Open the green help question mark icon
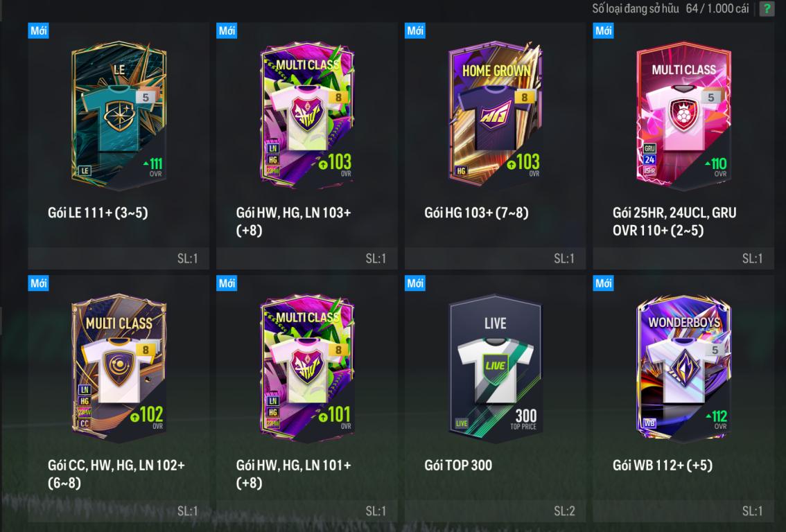Image resolution: width=786 pixels, height=532 pixels. [767, 8]
